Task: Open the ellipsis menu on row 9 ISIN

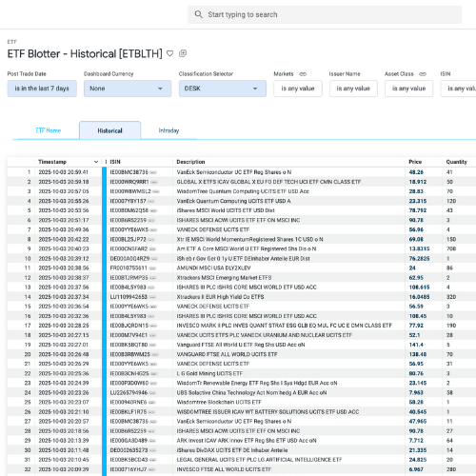Action: [152, 248]
